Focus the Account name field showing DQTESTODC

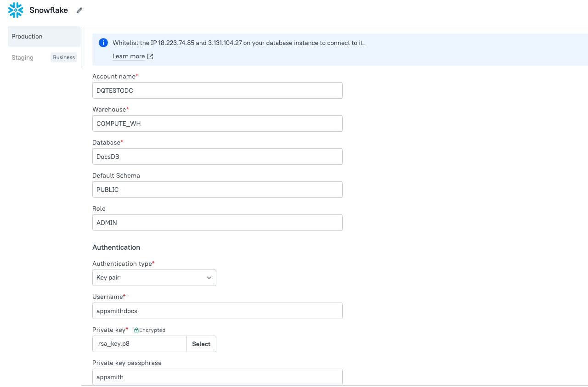(x=217, y=90)
